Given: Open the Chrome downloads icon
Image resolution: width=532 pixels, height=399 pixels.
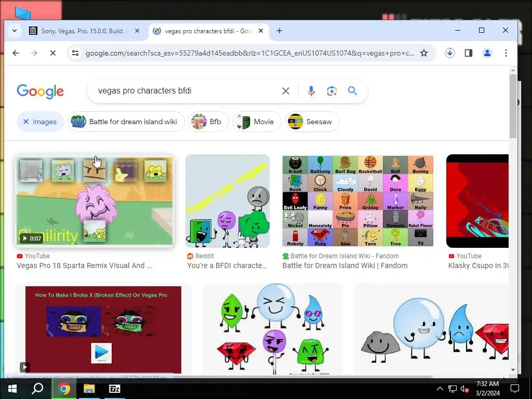Looking at the screenshot, I should coord(450,53).
